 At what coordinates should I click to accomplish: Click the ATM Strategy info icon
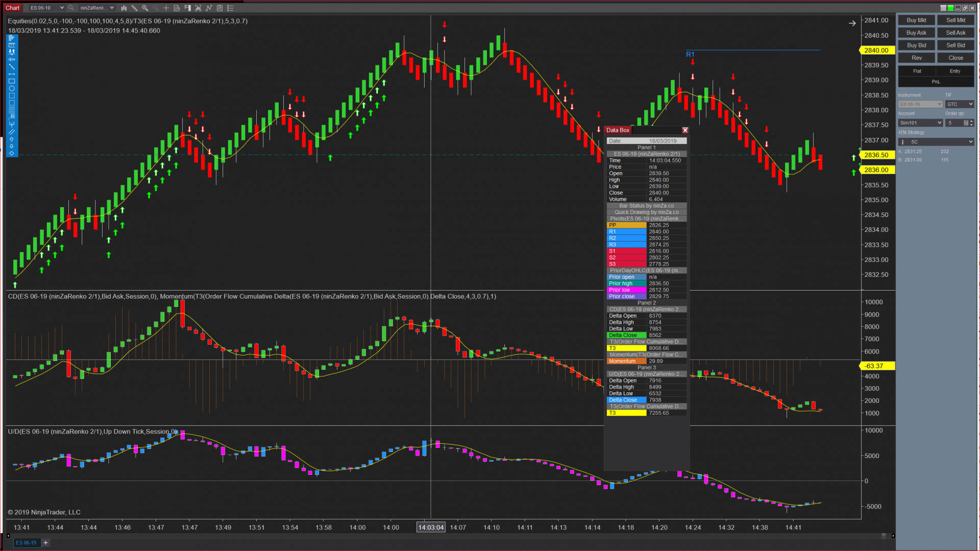click(902, 142)
